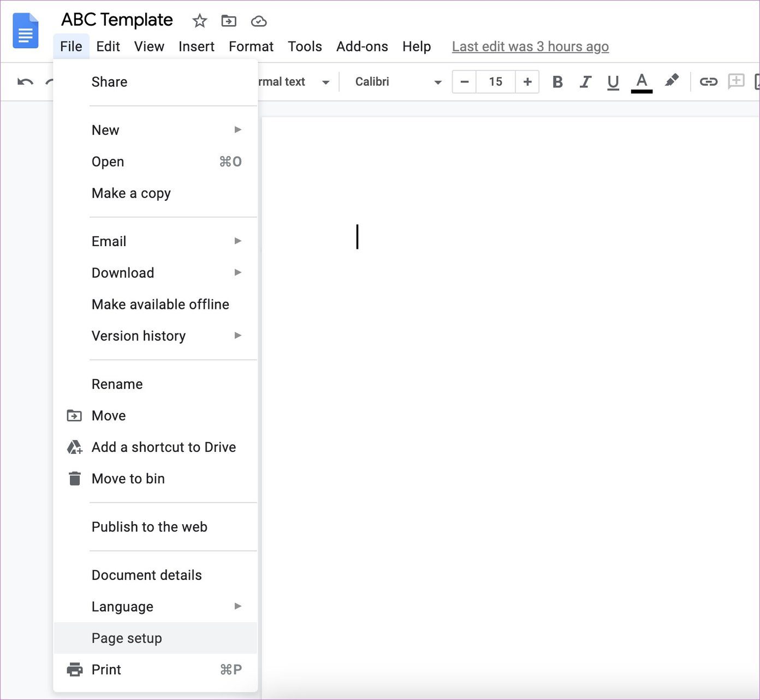Image resolution: width=760 pixels, height=700 pixels.
Task: Increase font size with plus button
Action: 527,82
